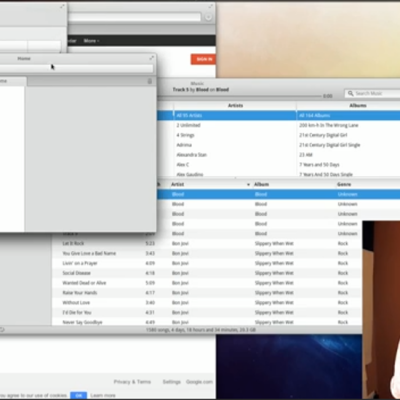The image size is (400, 400).
Task: Click 'Rock' genre in Let It Rock row
Action: tap(343, 243)
